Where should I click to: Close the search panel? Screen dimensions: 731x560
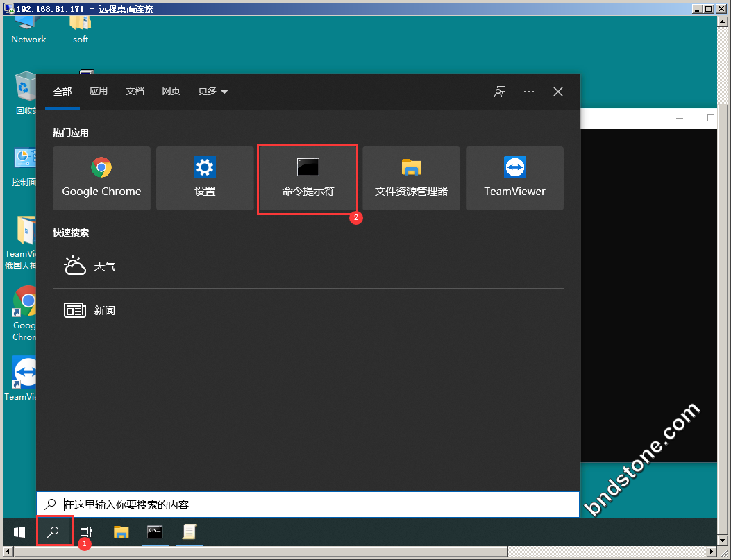click(x=558, y=92)
